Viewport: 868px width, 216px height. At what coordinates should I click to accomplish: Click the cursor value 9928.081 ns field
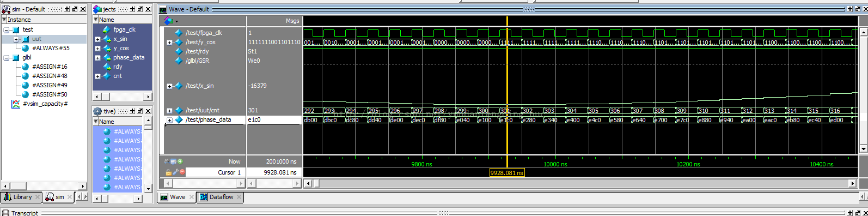tap(274, 172)
